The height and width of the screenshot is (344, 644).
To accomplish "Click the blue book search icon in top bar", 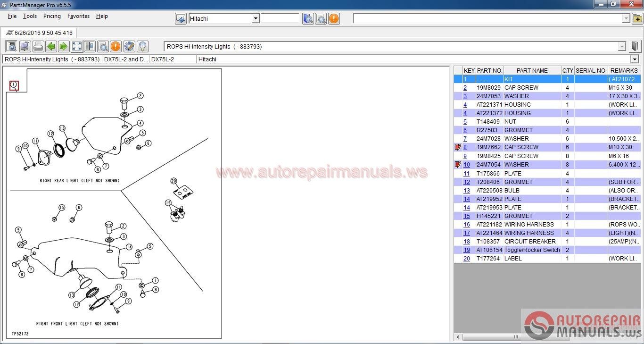I will 308,18.
